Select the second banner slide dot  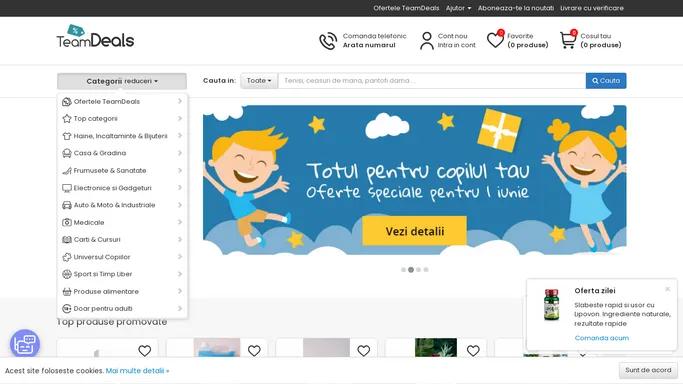coord(411,269)
